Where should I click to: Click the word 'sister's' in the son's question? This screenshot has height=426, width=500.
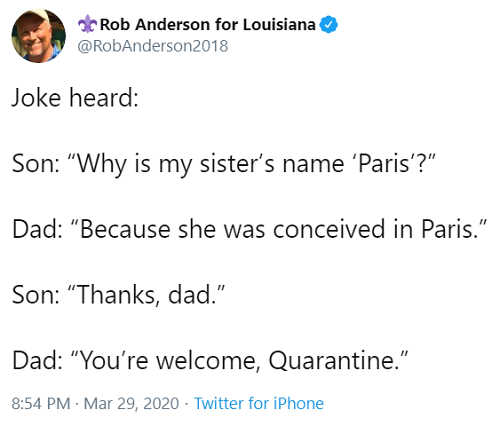(238, 164)
